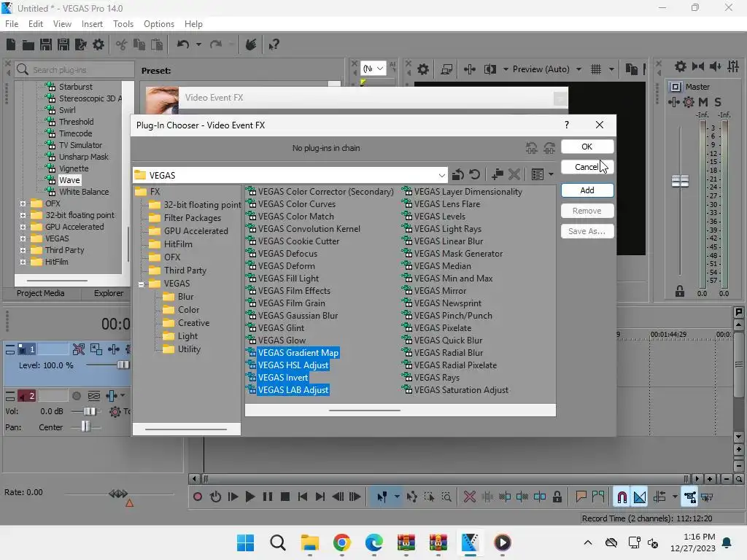Viewport: 747px width, 560px height.
Task: Click Cancel in Plug-In Chooser
Action: click(x=587, y=167)
